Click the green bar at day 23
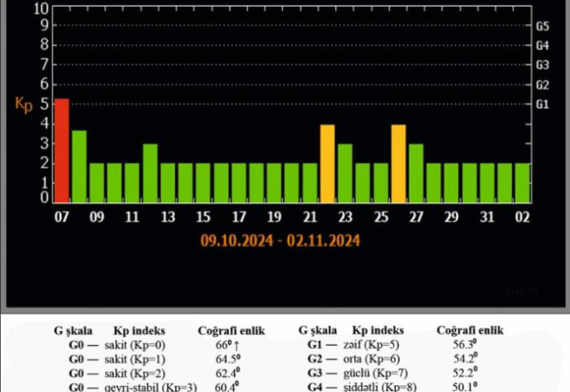 pos(345,173)
